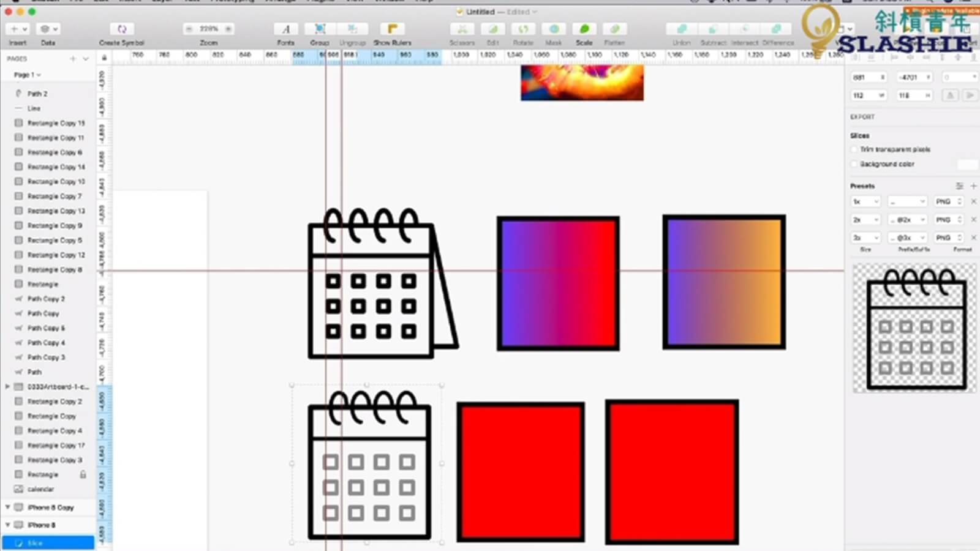Click the Edit toolbar icon
The width and height of the screenshot is (980, 551).
(x=493, y=29)
